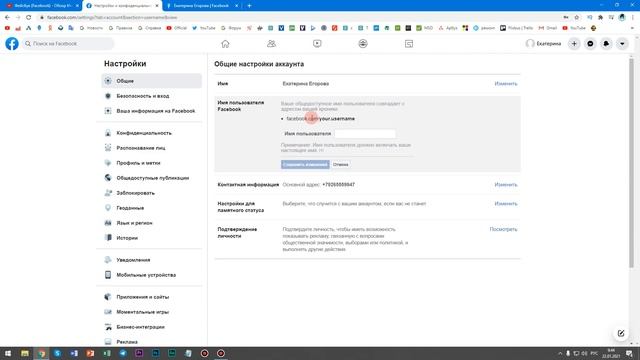The height and width of the screenshot is (360, 640).
Task: Expand the account dropdown arrow
Action: [x=622, y=44]
